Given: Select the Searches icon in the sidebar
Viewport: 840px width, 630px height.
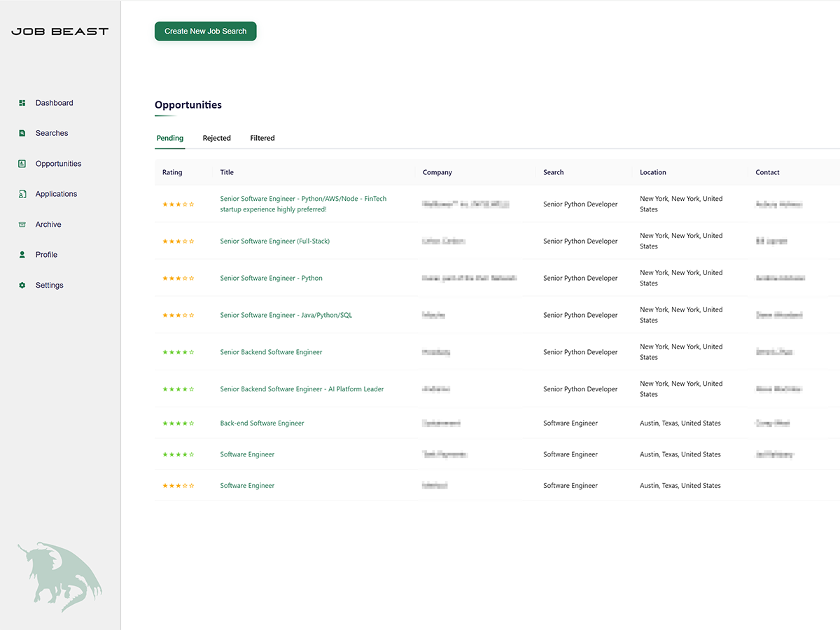Looking at the screenshot, I should 22,133.
